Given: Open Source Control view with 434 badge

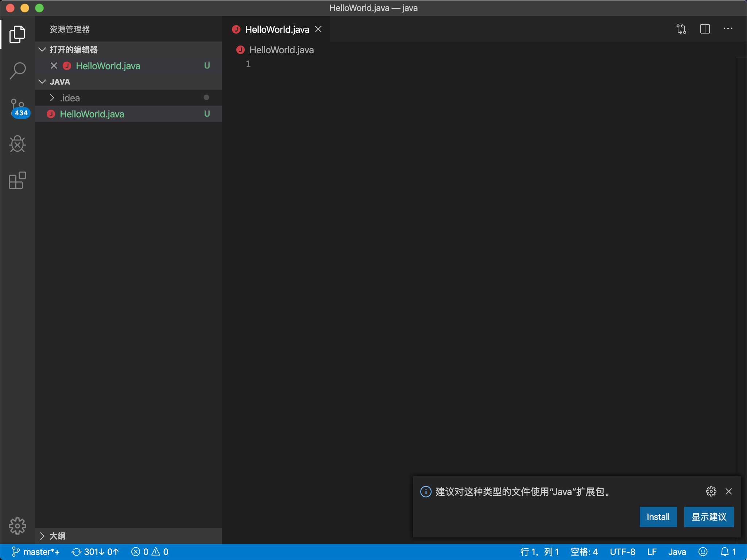Looking at the screenshot, I should pyautogui.click(x=18, y=108).
